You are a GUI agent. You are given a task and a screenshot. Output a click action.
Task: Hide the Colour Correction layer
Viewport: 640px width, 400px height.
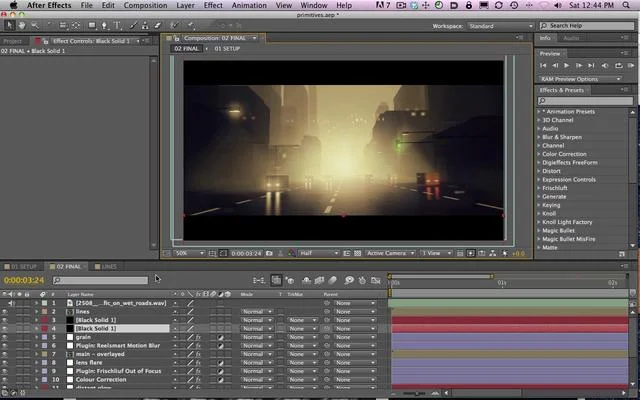pyautogui.click(x=4, y=380)
